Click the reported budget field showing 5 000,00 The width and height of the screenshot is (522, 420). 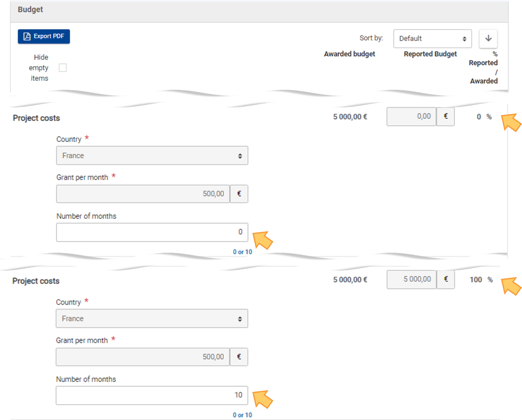411,279
